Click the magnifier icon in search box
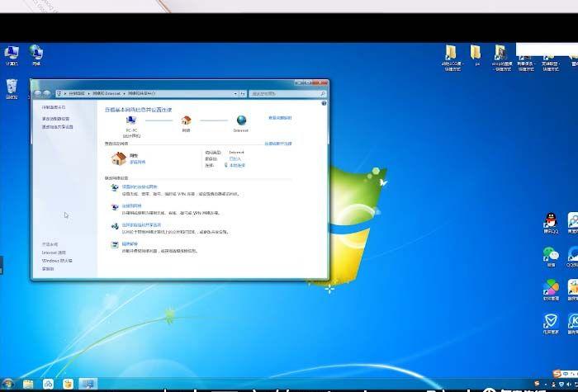This screenshot has height=392, width=578. coord(323,94)
